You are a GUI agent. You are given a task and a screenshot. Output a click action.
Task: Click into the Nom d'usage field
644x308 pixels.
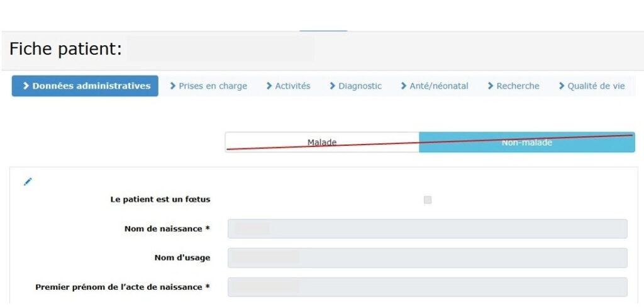[428, 258]
